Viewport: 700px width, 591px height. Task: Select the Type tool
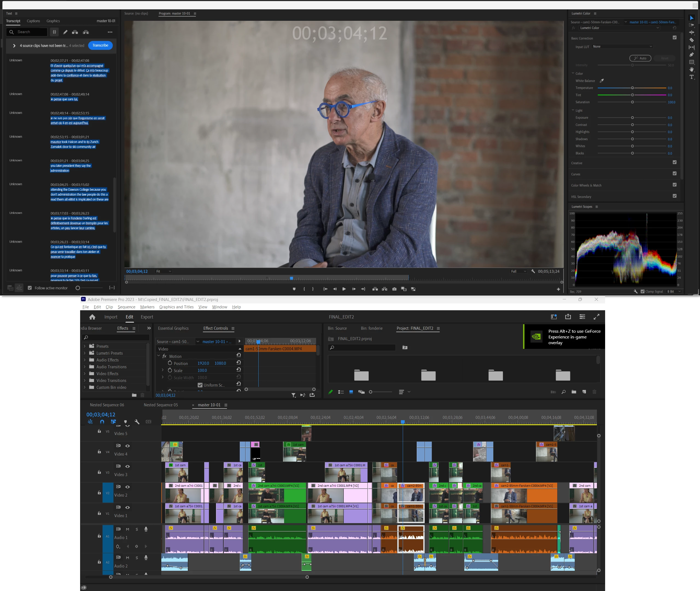(x=691, y=77)
